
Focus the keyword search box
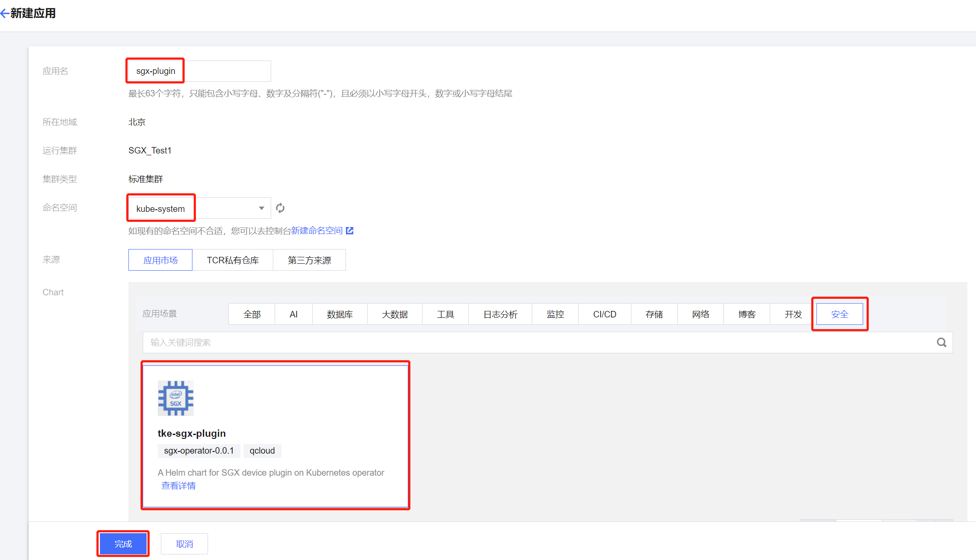(x=547, y=342)
